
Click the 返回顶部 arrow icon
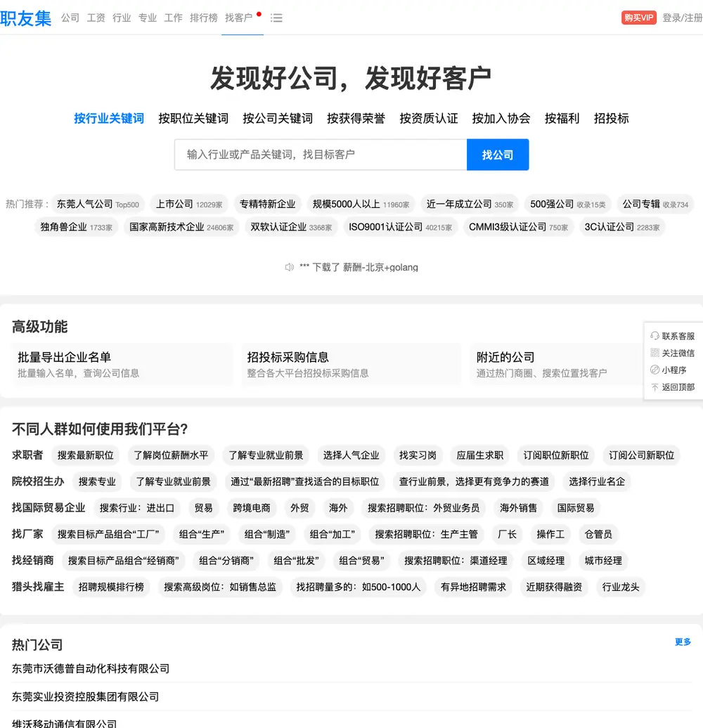(654, 387)
